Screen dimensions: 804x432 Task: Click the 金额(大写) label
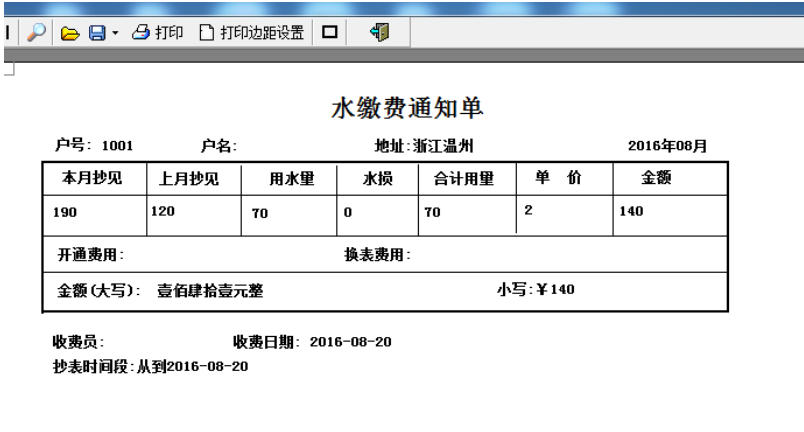pyautogui.click(x=99, y=291)
